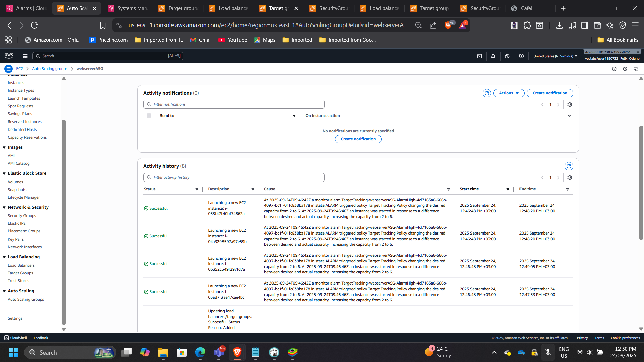Click the Brave Shields icon in address bar
Image resolution: width=644 pixels, height=362 pixels.
coord(448,25)
